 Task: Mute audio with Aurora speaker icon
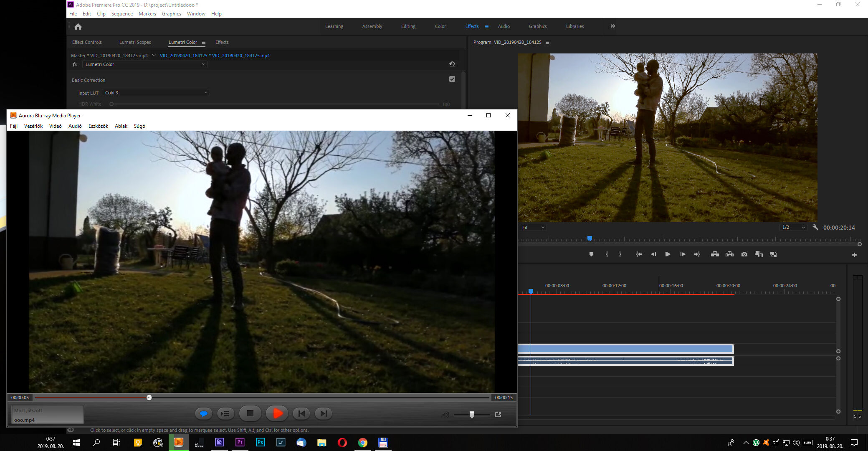tap(445, 415)
